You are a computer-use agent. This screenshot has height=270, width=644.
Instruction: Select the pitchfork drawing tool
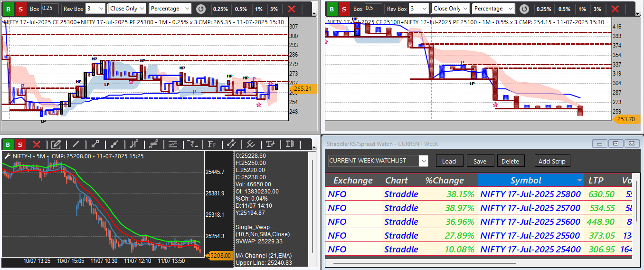tap(133, 145)
